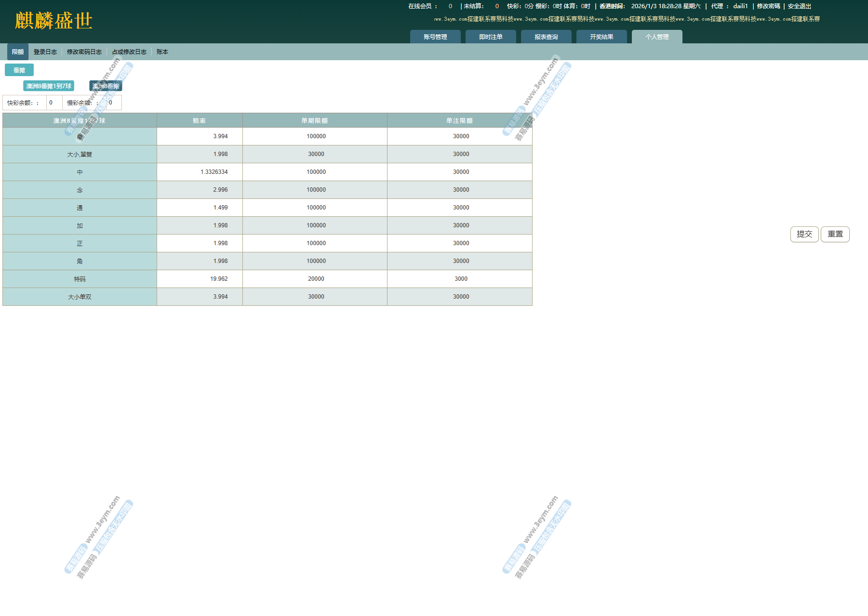Switch to the 即时注单 tab
Screen dimensions: 868x616
click(491, 37)
